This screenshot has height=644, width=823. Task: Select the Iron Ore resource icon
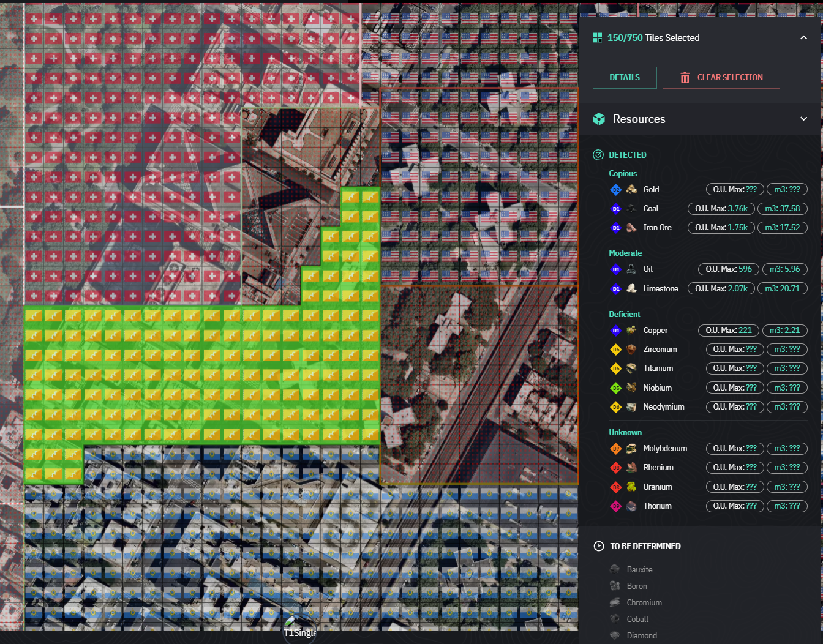coord(631,228)
